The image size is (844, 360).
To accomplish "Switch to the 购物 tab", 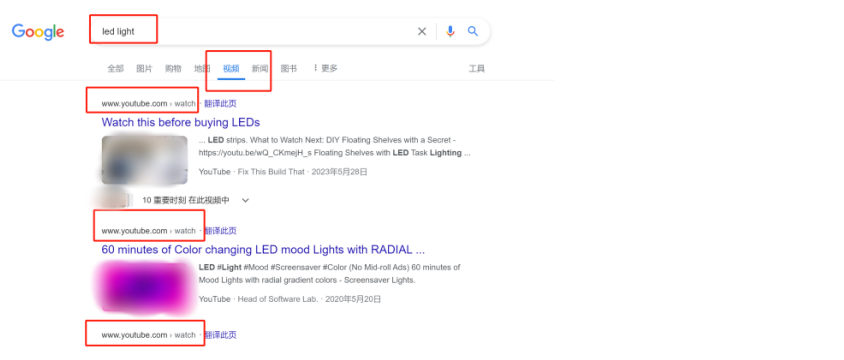I will pyautogui.click(x=173, y=68).
